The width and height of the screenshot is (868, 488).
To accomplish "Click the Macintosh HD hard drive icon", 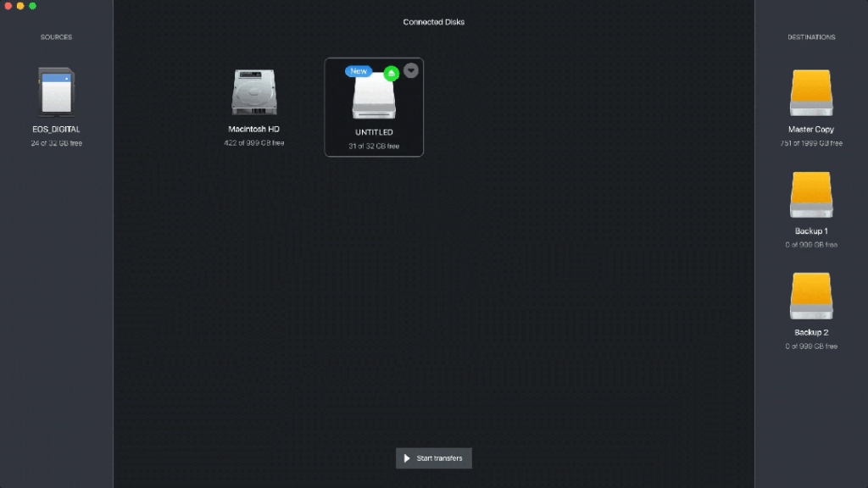I will point(253,92).
